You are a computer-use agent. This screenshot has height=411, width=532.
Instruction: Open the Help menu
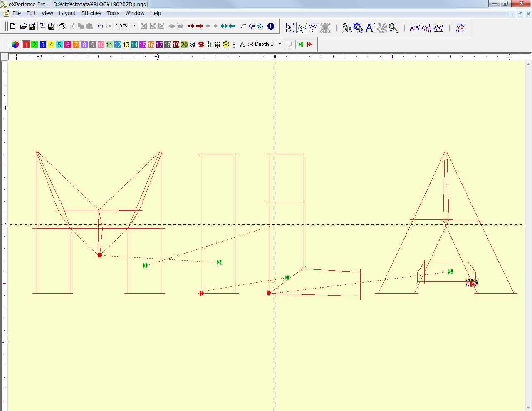[156, 13]
